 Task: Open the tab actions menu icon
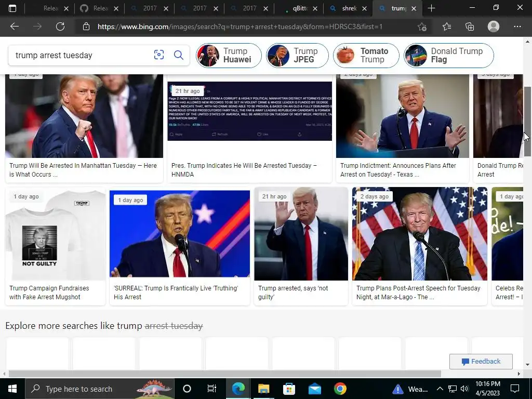tap(12, 8)
